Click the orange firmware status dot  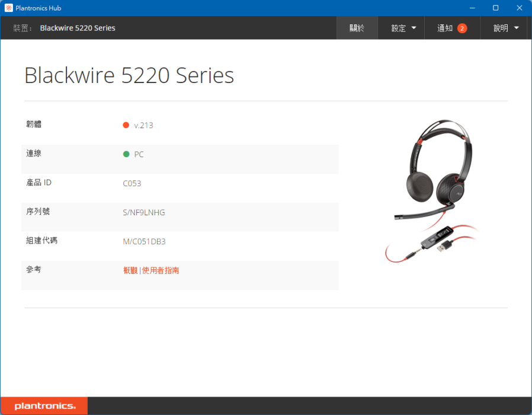[x=126, y=125]
